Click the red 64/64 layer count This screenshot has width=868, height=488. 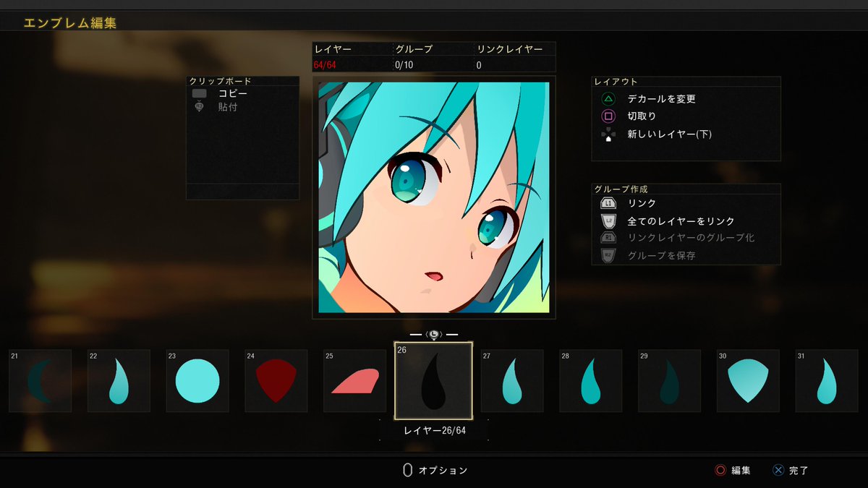click(324, 65)
